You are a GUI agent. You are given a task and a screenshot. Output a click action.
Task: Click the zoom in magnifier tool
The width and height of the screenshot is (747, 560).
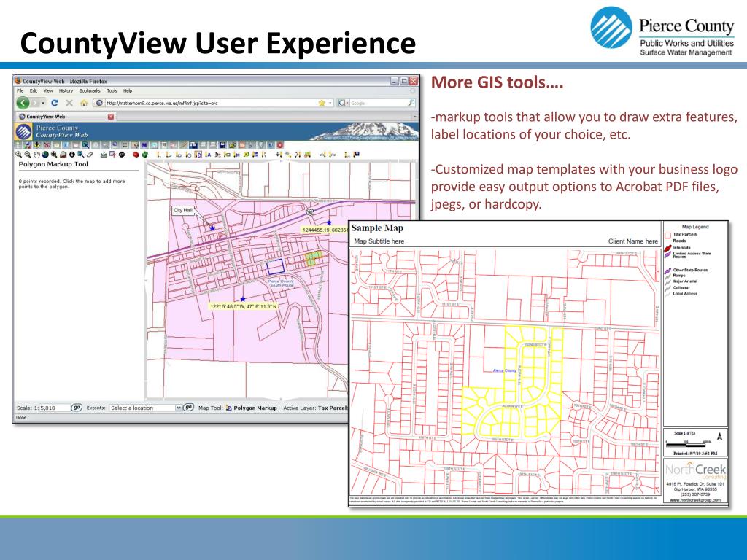click(18, 155)
